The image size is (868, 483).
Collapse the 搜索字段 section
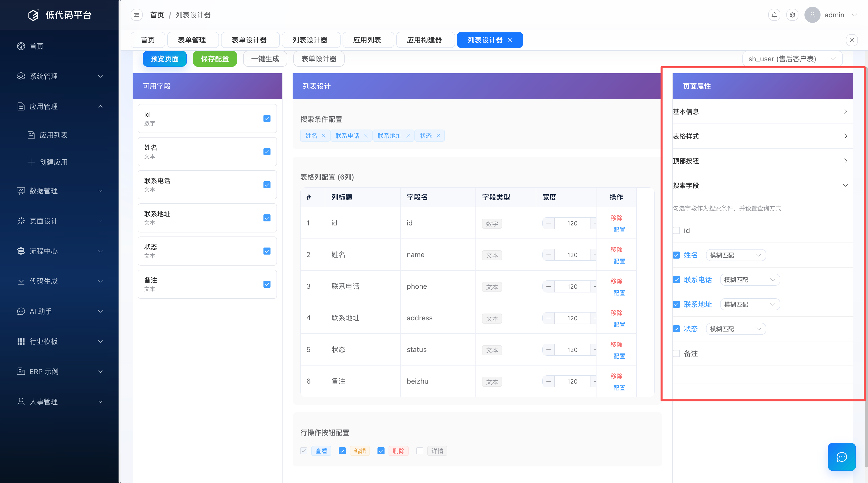point(763,185)
